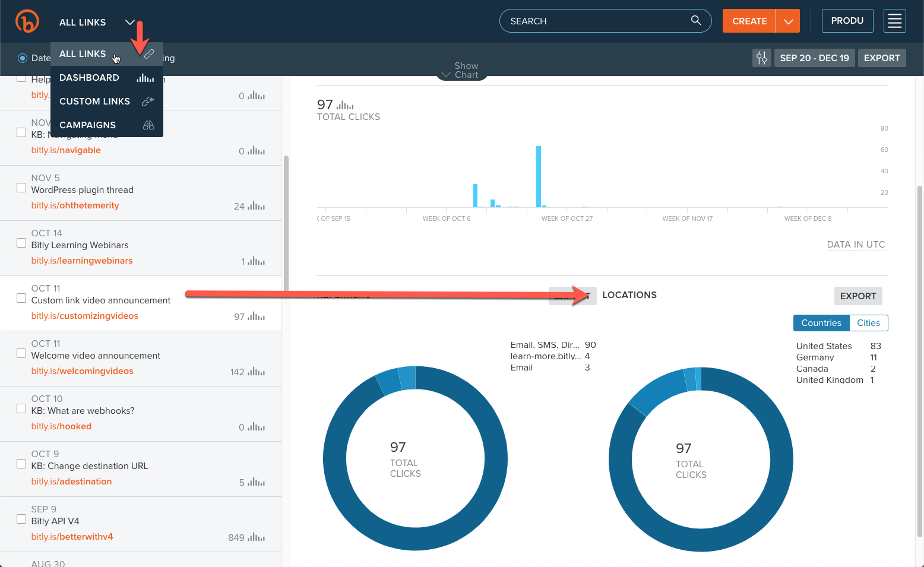Switch to the Cities tab
Screen dimensions: 924x567
tap(868, 323)
